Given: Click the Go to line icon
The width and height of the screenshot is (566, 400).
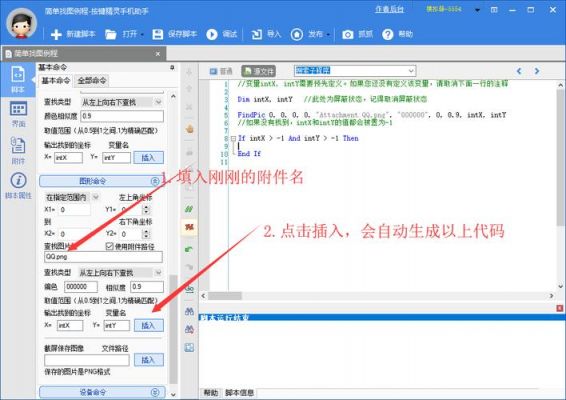Looking at the screenshot, I should (x=190, y=288).
